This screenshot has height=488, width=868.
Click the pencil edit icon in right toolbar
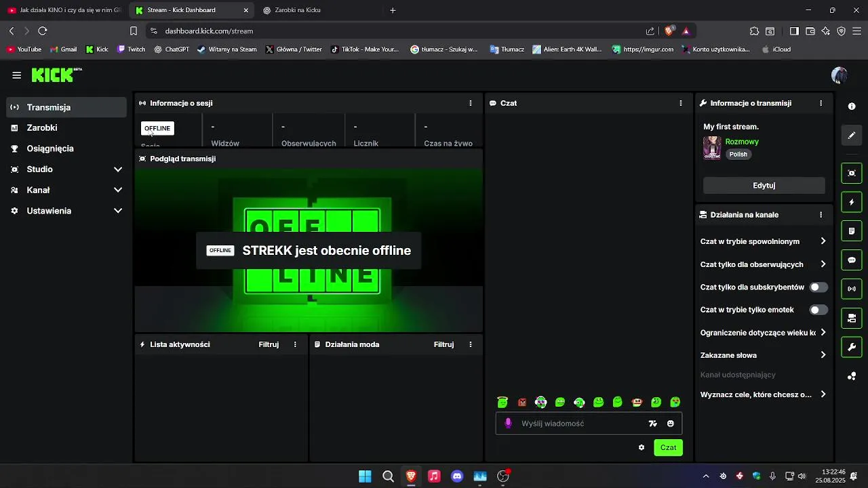852,135
